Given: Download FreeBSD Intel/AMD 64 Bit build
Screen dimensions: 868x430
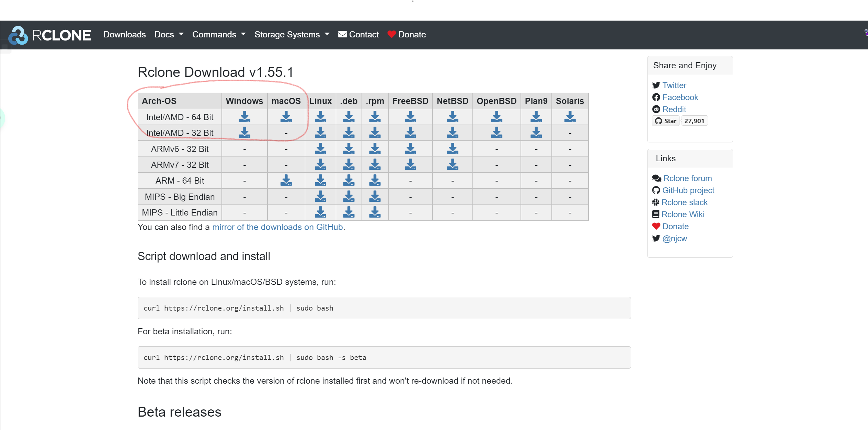Looking at the screenshot, I should [x=410, y=117].
